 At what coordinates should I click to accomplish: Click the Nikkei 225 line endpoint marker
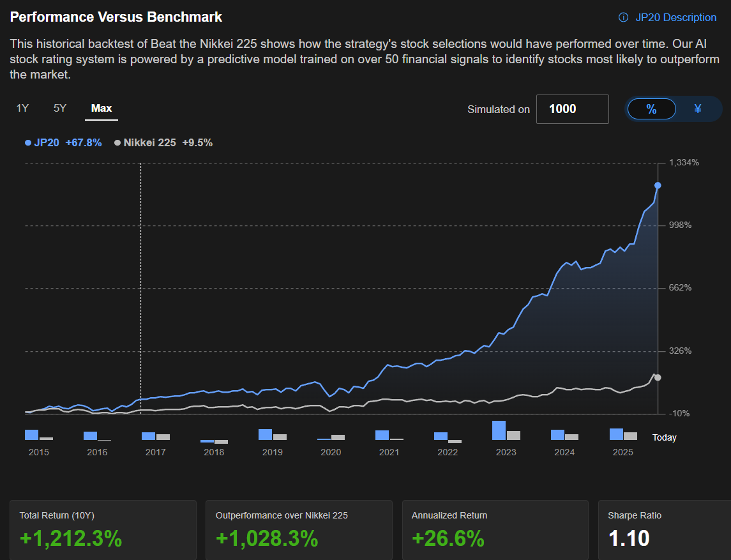658,377
